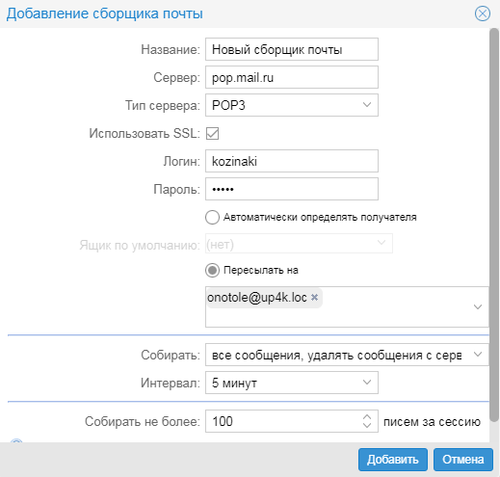Open the Тип сервера POP3 dropdown
500x477 pixels.
coord(292,105)
